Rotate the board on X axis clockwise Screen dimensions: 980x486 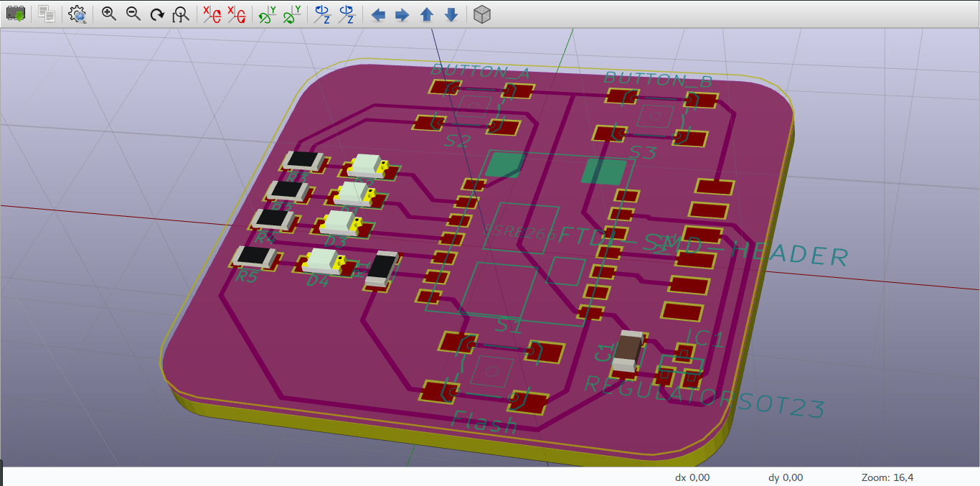click(208, 14)
